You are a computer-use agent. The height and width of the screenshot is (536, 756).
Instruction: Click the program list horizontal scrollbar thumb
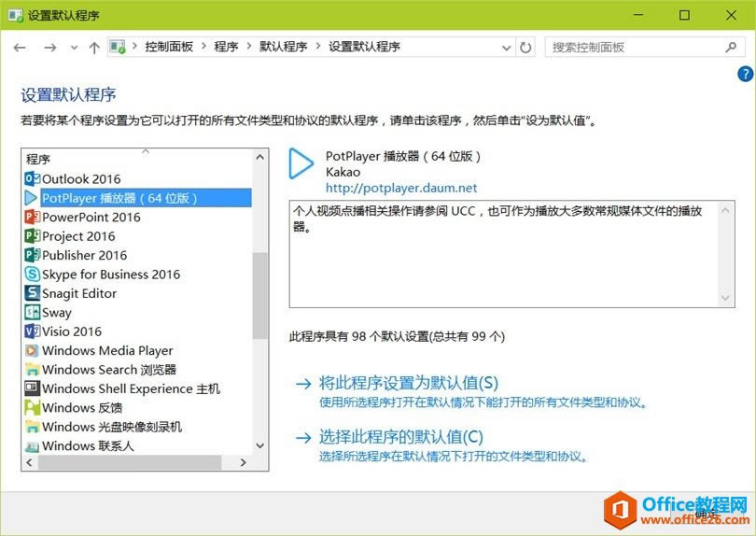(130, 462)
